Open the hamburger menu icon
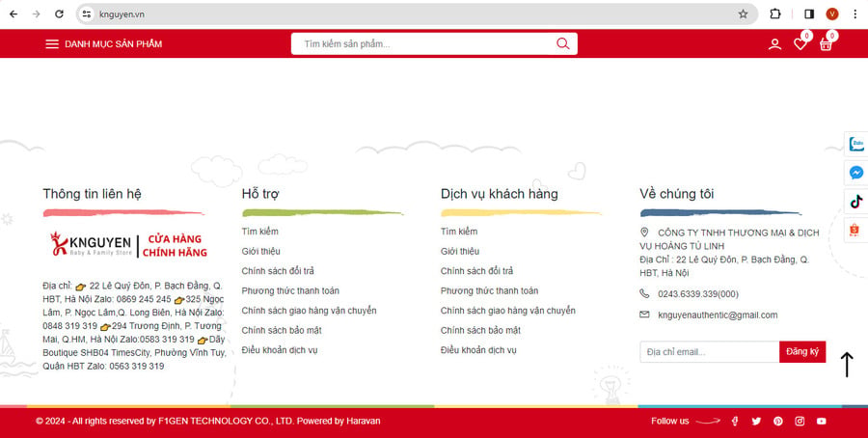The height and width of the screenshot is (438, 868). pos(52,43)
